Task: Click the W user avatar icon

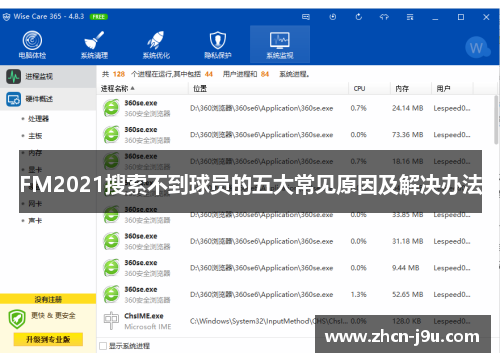Action: click(x=477, y=47)
